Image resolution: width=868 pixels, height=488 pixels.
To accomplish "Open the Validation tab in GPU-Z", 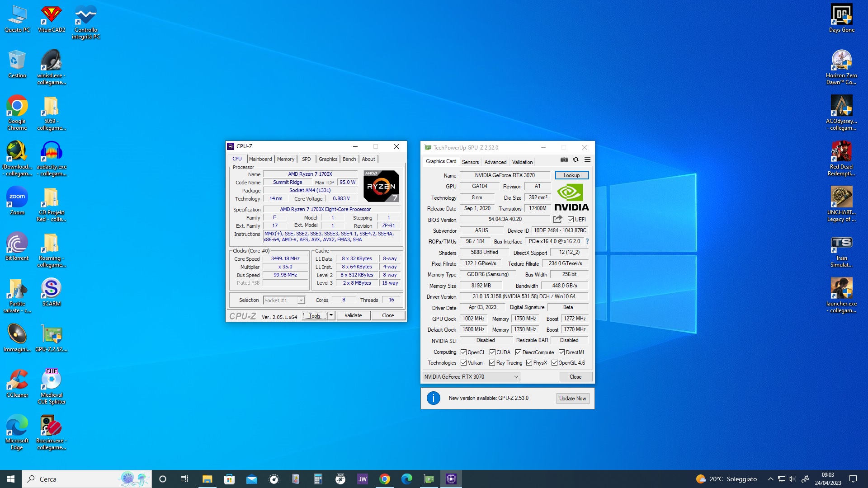I will click(522, 162).
